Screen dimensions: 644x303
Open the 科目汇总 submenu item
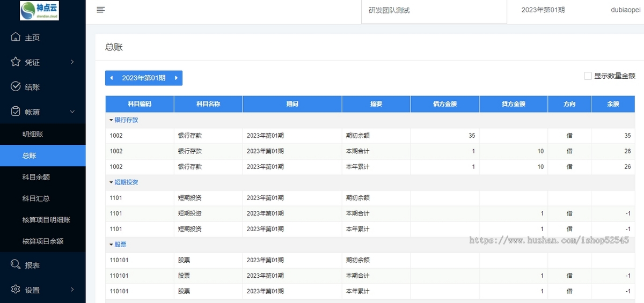[x=43, y=198]
